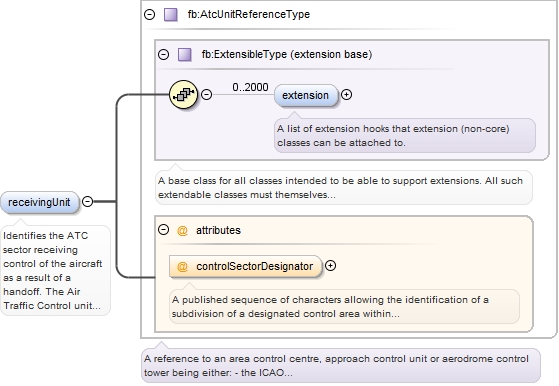
Task: Click the orange @ icon beside attributes
Action: point(182,231)
